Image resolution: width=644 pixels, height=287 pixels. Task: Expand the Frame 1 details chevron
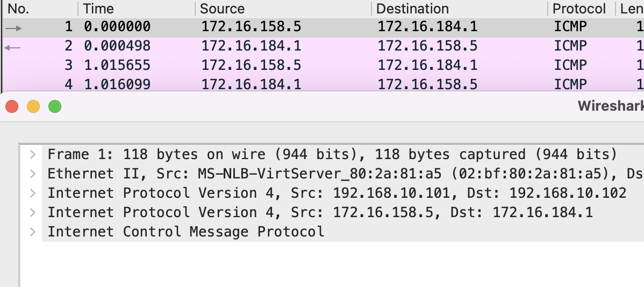pos(33,155)
